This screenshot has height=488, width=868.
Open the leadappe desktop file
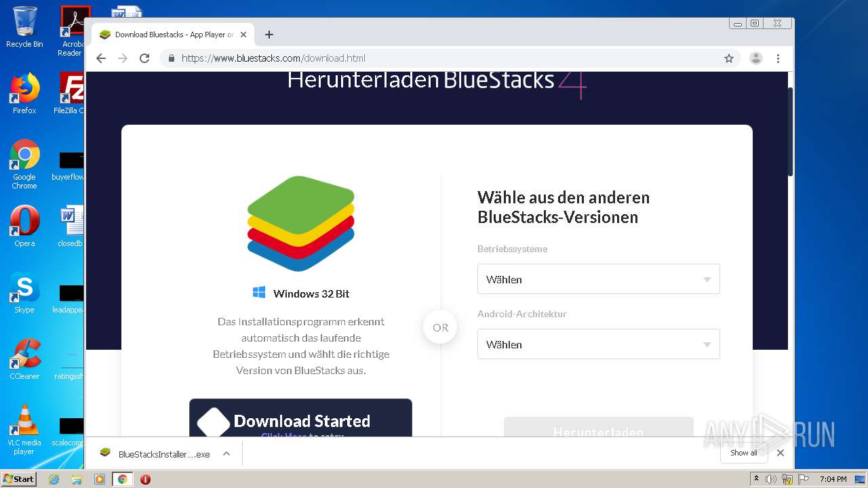coord(69,299)
